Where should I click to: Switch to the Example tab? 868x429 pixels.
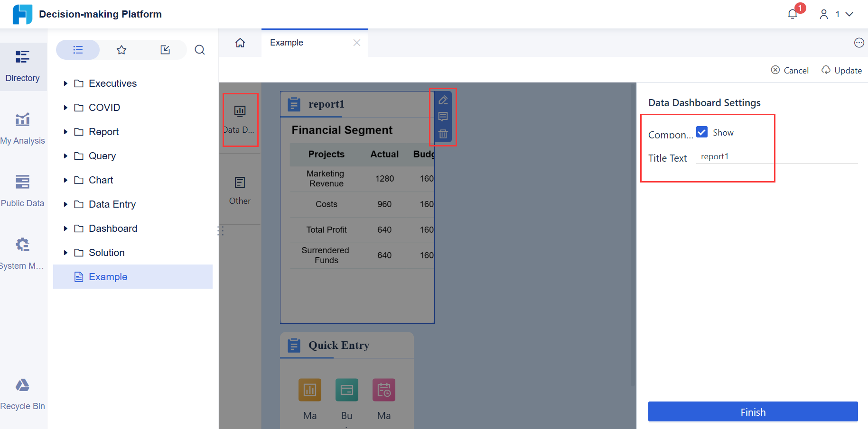pos(286,42)
